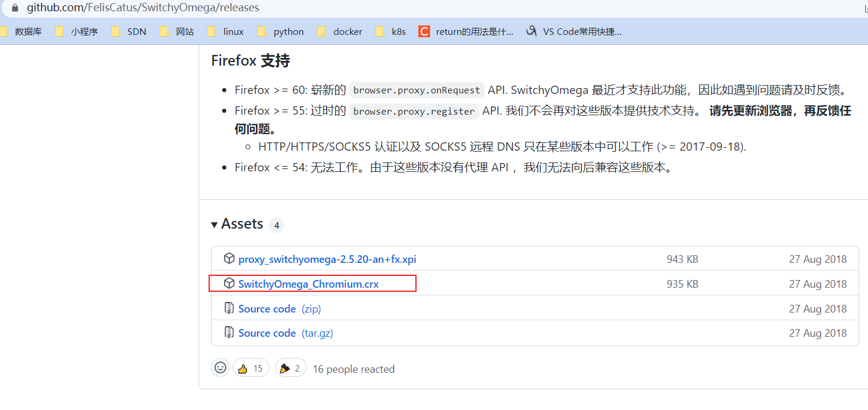Open the 网站 bookmark folder
The image size is (868, 410).
point(177,31)
